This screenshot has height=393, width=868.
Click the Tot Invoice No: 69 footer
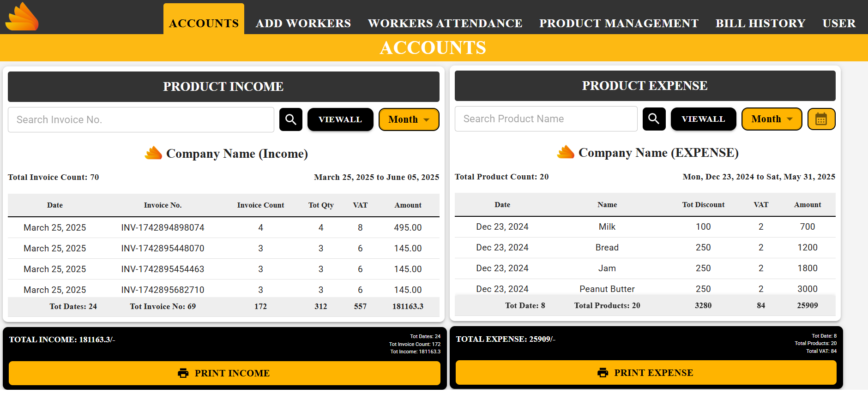(x=163, y=306)
